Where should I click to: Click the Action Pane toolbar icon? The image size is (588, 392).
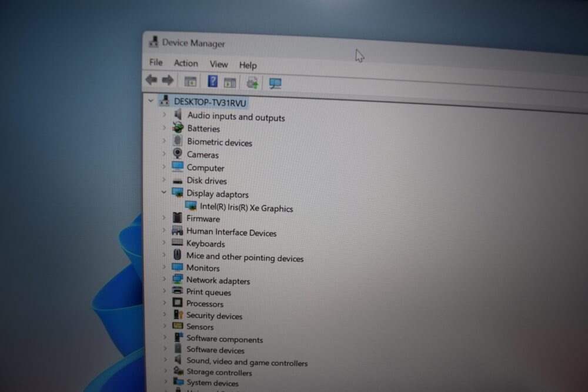pos(230,82)
